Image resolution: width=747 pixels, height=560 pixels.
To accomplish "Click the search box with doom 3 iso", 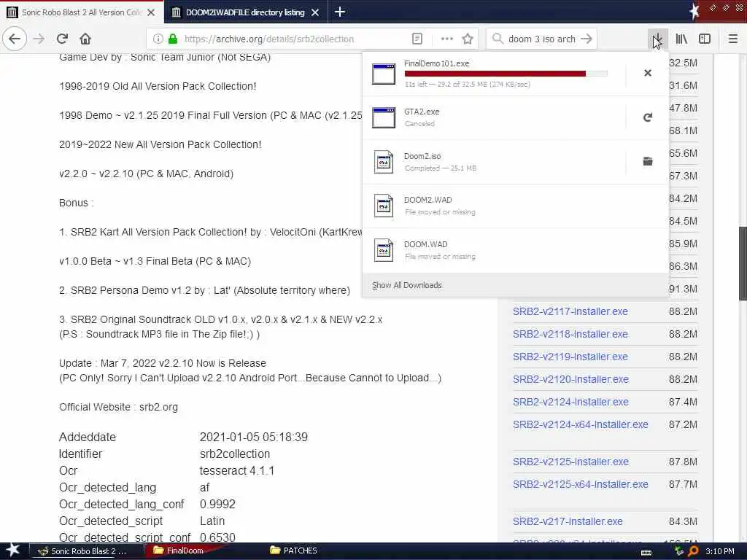I will coord(542,39).
